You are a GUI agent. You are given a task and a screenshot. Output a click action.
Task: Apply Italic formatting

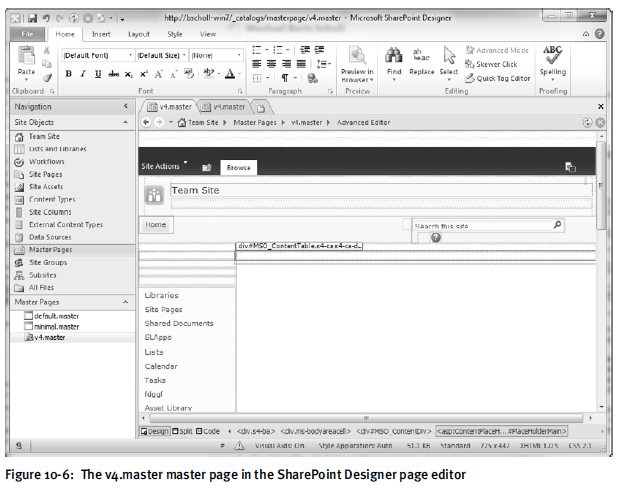83,74
